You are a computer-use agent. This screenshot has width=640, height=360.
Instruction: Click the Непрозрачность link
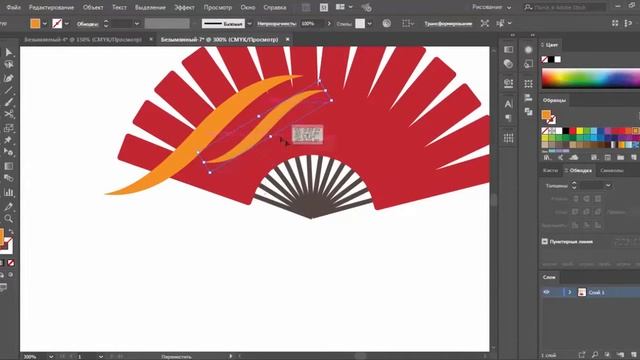(x=277, y=24)
